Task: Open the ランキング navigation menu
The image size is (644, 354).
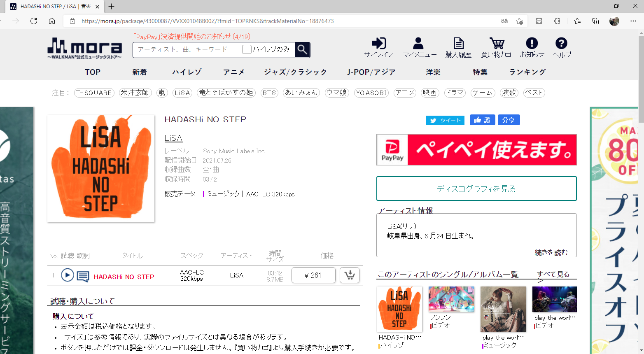Action: 527,72
